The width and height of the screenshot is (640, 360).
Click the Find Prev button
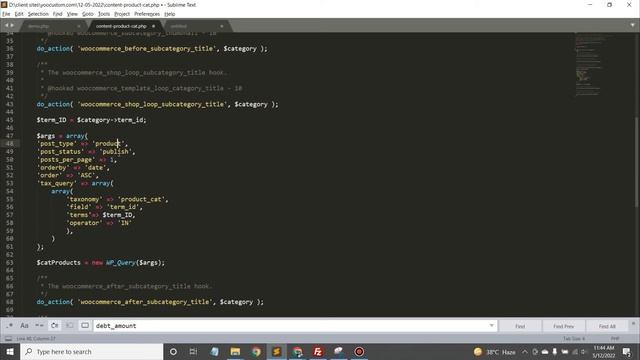[564, 326]
